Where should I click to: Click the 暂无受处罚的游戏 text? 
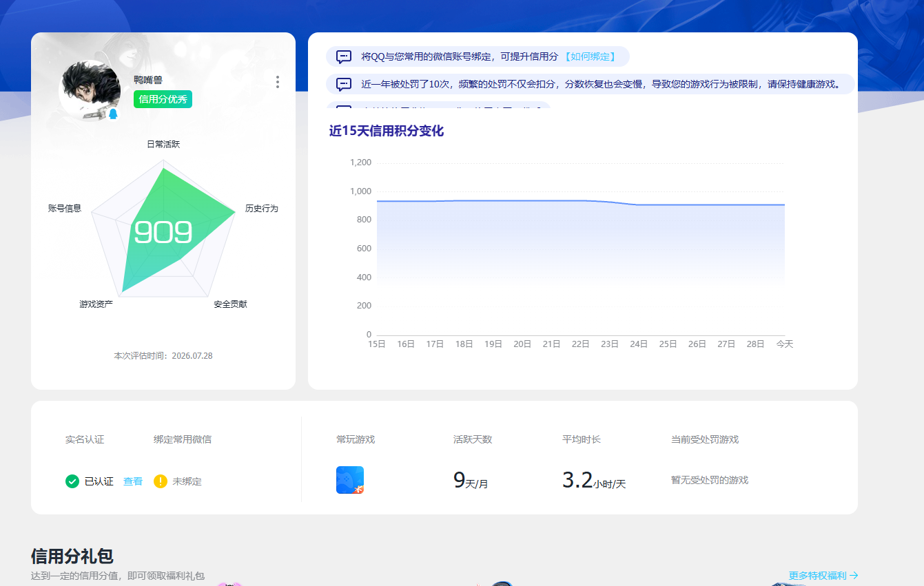coord(710,480)
